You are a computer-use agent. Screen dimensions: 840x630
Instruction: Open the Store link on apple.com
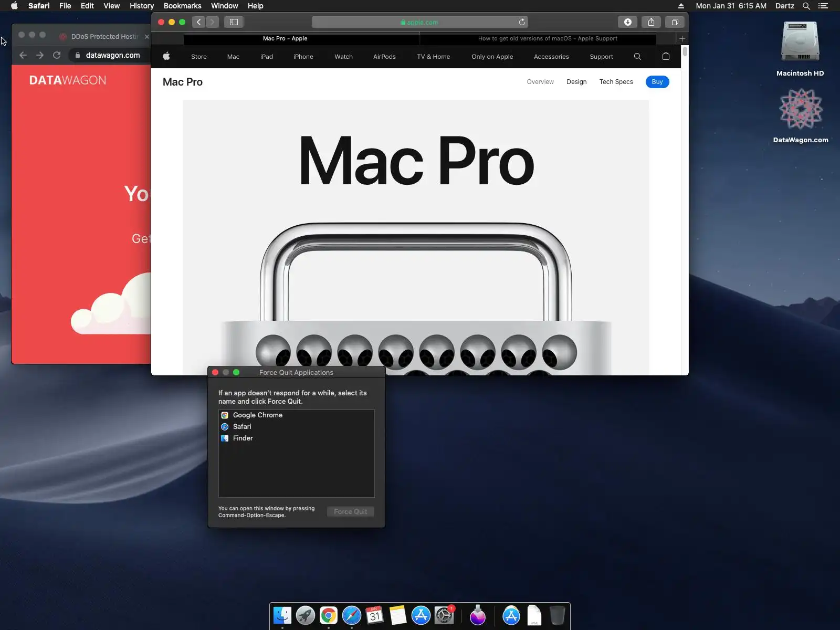(x=199, y=57)
